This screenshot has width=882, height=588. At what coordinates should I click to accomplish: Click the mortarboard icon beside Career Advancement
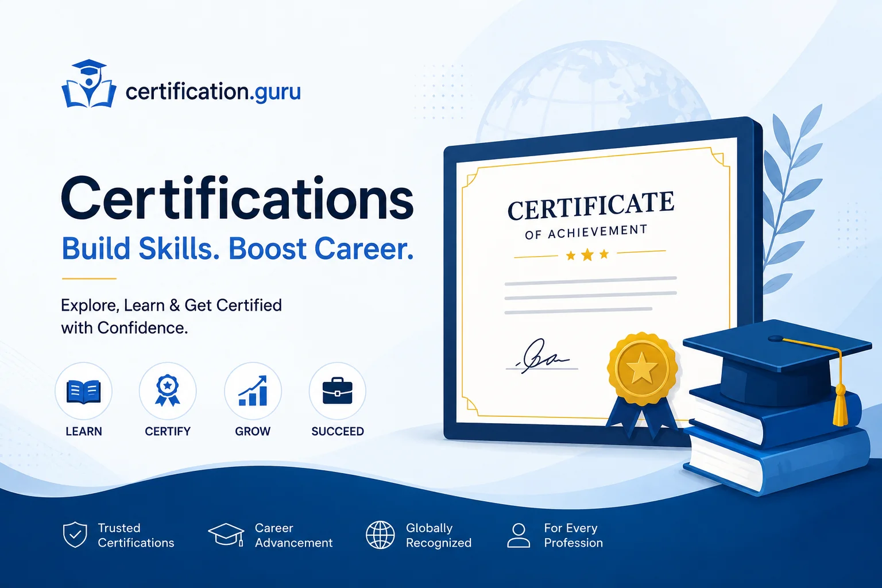226,535
